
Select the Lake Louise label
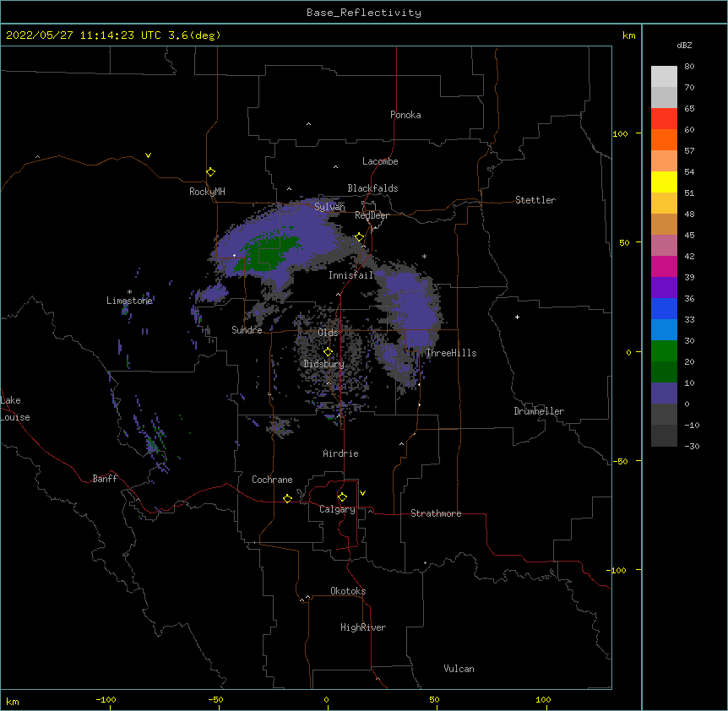15,409
